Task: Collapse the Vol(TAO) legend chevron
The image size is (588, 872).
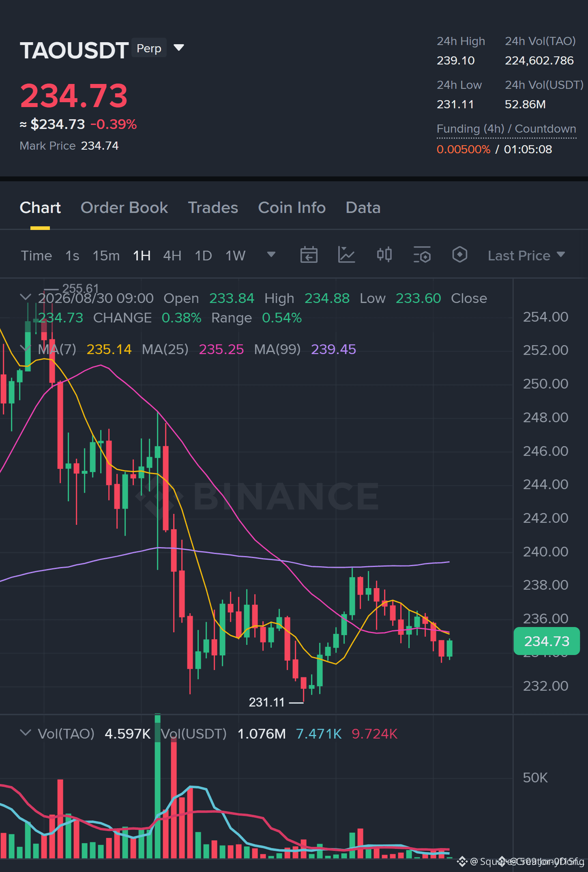Action: [x=26, y=732]
